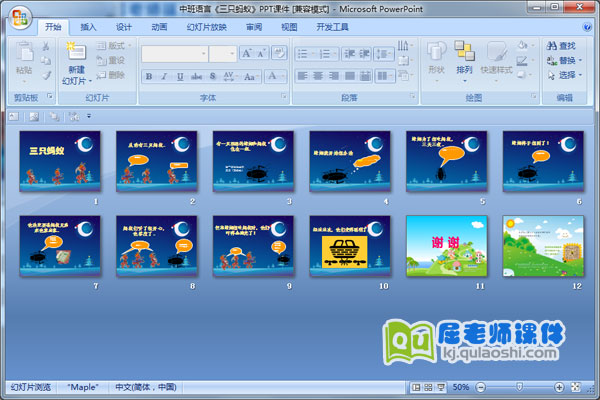Click the Slide Sorter view icon
Screen dimensions: 600x400
click(x=428, y=387)
